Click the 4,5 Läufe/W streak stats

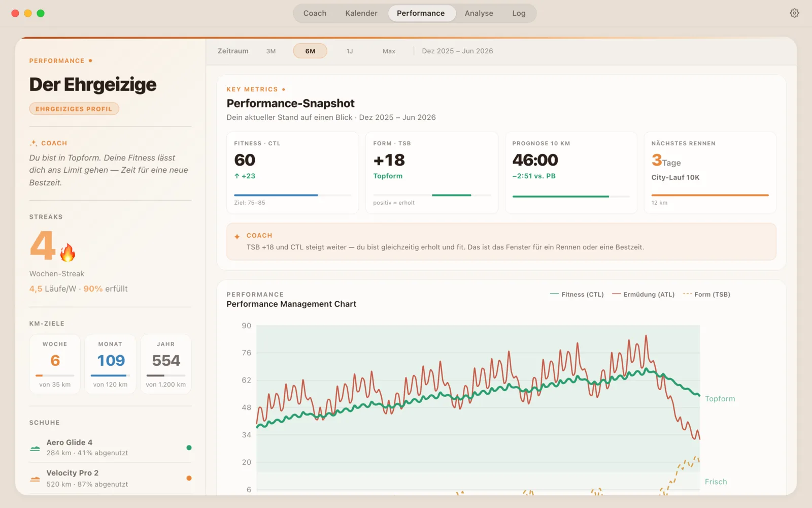point(78,289)
